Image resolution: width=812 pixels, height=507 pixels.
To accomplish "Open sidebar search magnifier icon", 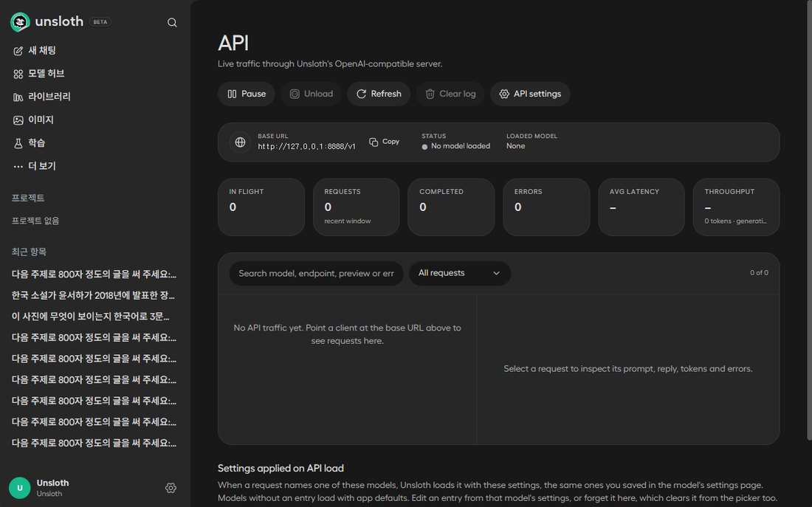I will (172, 22).
